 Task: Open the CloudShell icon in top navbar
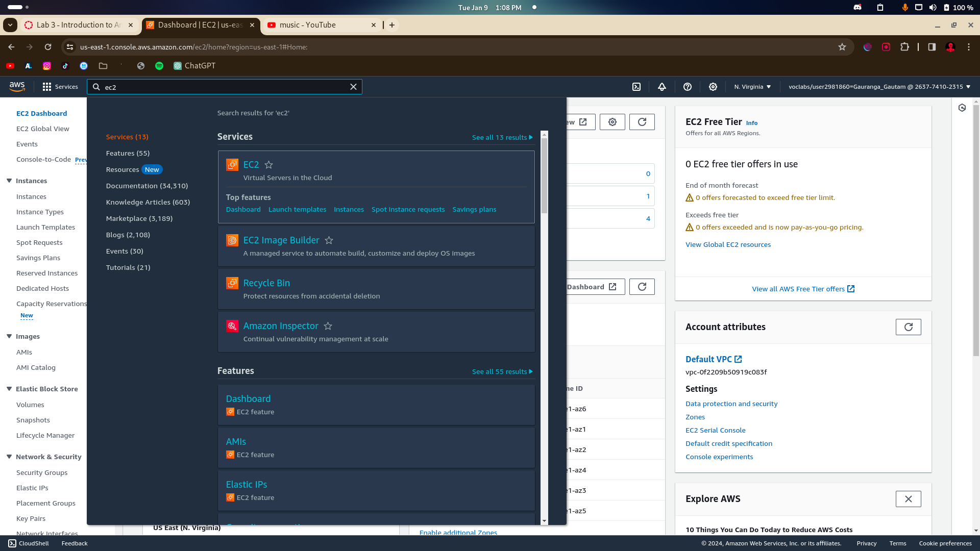click(x=636, y=87)
